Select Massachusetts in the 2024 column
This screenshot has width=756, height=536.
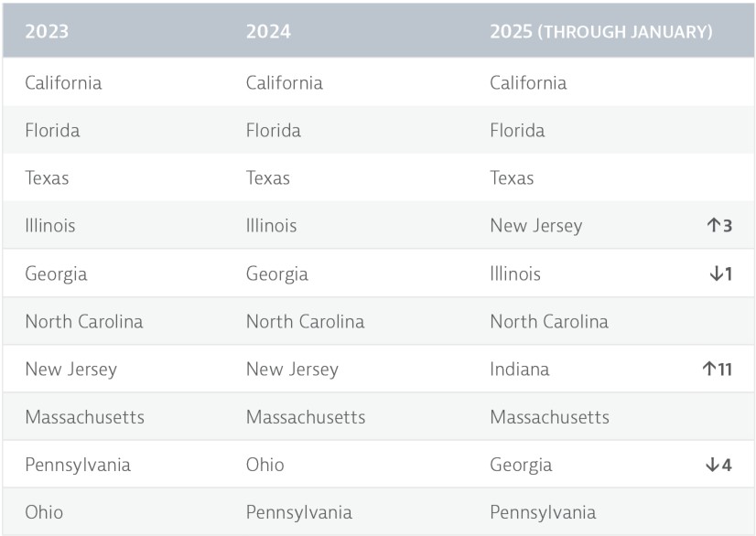coord(306,417)
